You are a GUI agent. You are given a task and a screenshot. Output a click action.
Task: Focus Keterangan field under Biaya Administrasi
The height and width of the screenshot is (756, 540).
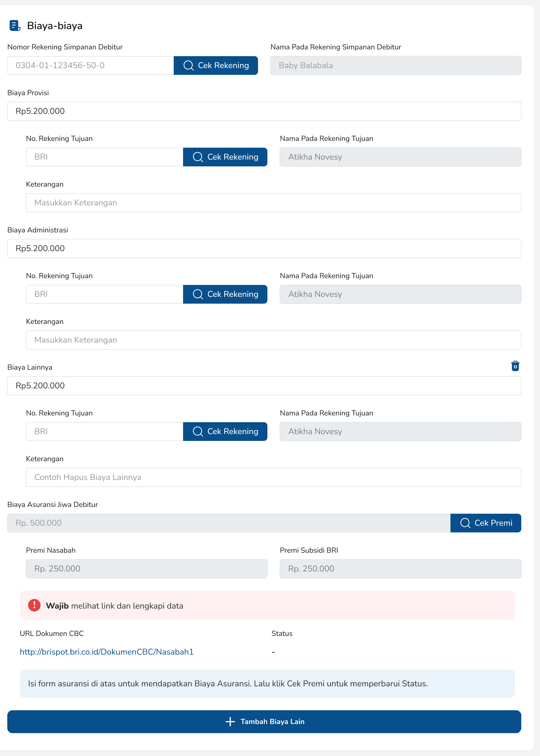[274, 340]
